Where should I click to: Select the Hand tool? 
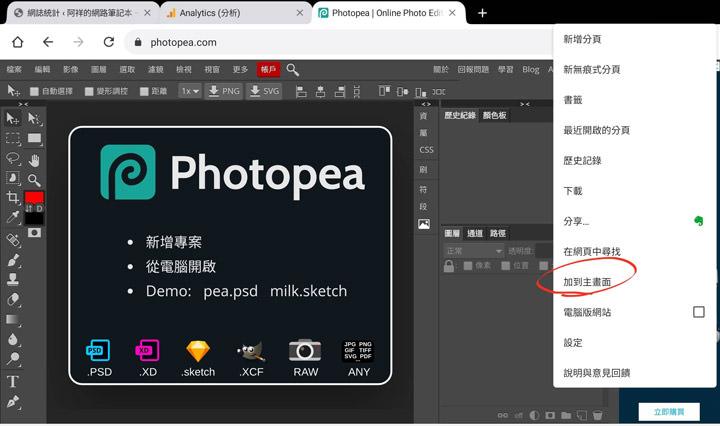[34, 160]
